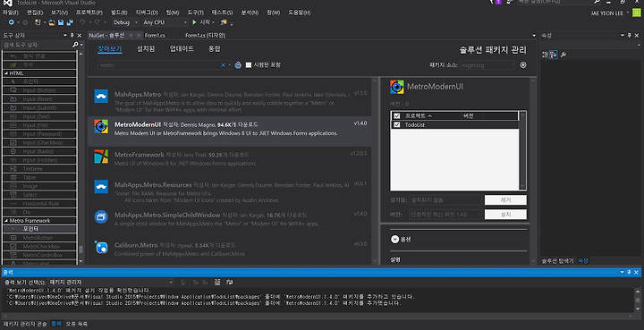This screenshot has width=644, height=330.
Task: Switch to the Form1.cs design tab
Action: [206, 35]
